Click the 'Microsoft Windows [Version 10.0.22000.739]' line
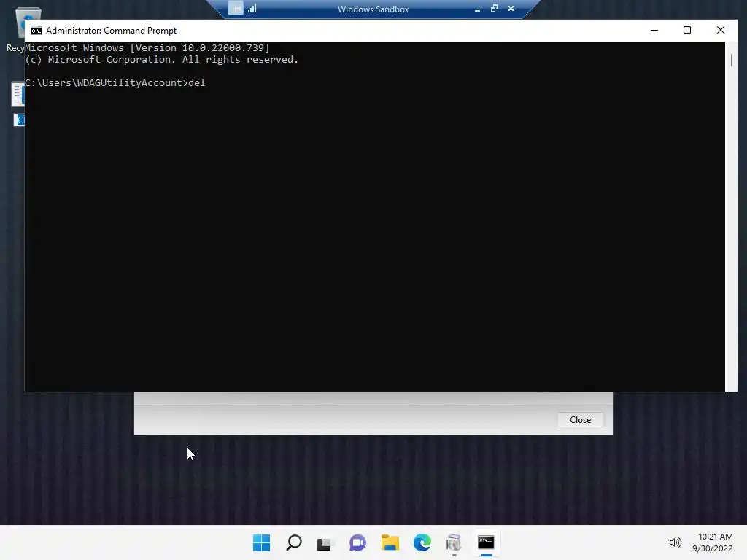The image size is (747, 560). pyautogui.click(x=147, y=47)
